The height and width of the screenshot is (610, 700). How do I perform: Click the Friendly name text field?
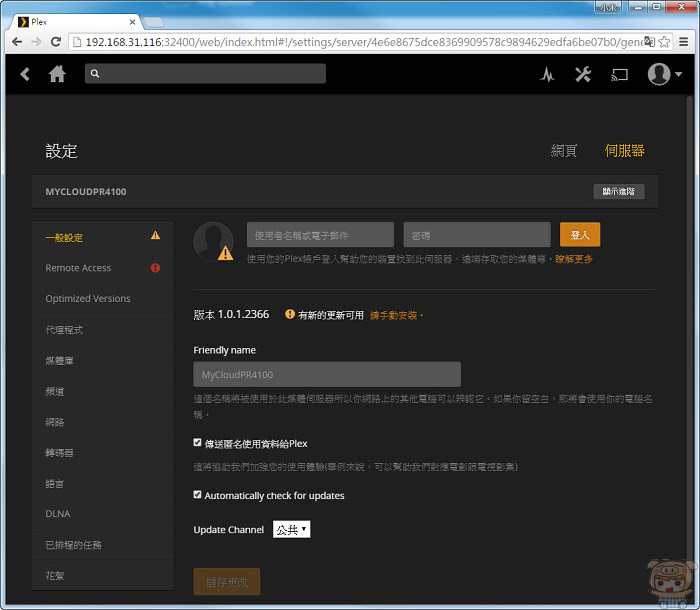tap(327, 374)
